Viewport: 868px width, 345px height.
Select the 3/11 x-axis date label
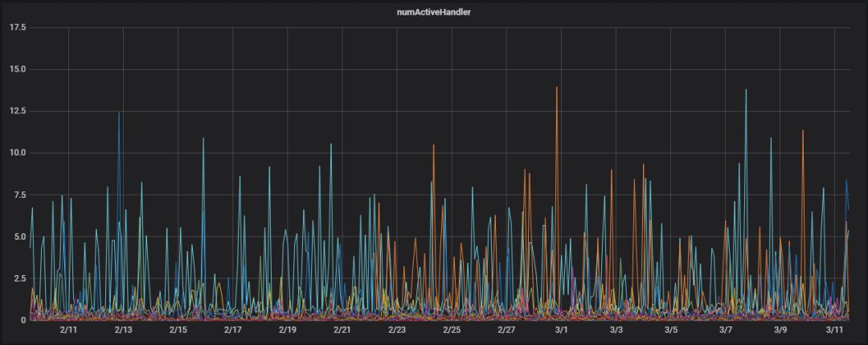click(x=835, y=330)
